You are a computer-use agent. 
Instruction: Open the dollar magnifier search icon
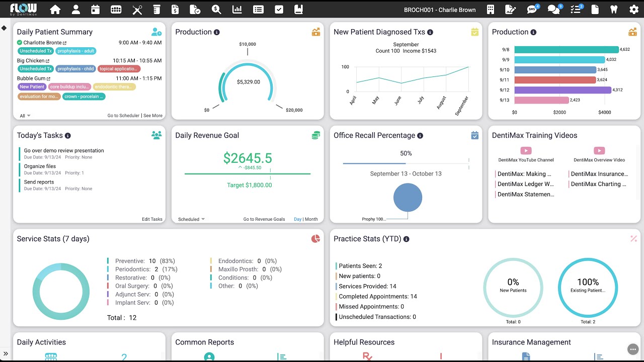coord(216,10)
